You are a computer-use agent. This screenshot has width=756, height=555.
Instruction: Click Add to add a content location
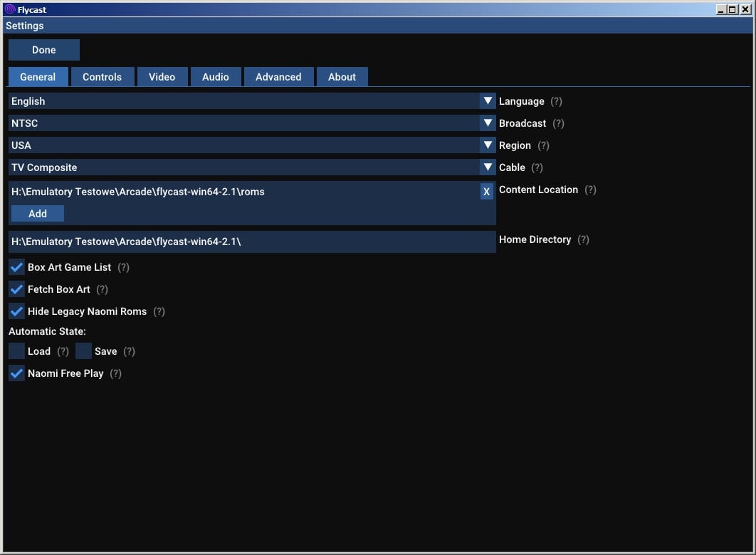pyautogui.click(x=38, y=214)
